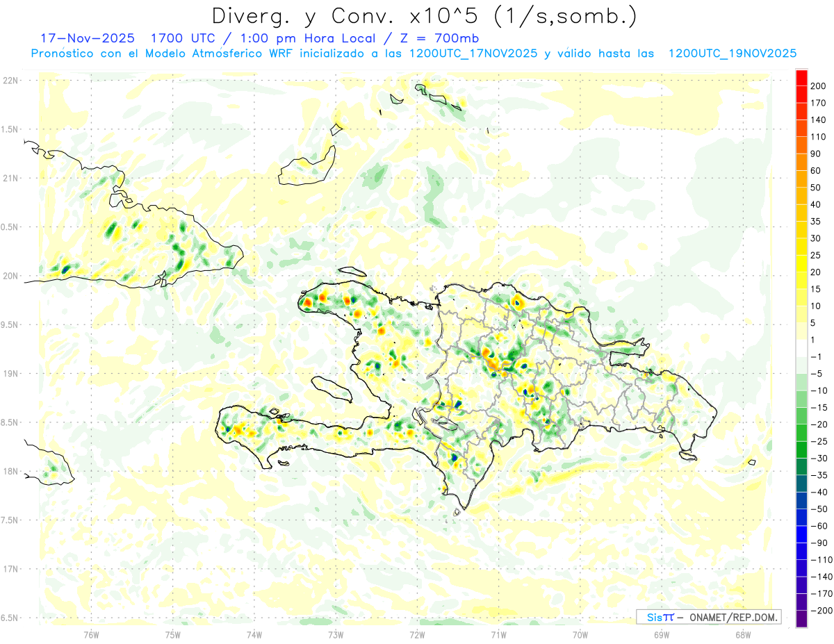Select the red 200 swatch on colorbar
The width and height of the screenshot is (834, 644).
tap(801, 77)
